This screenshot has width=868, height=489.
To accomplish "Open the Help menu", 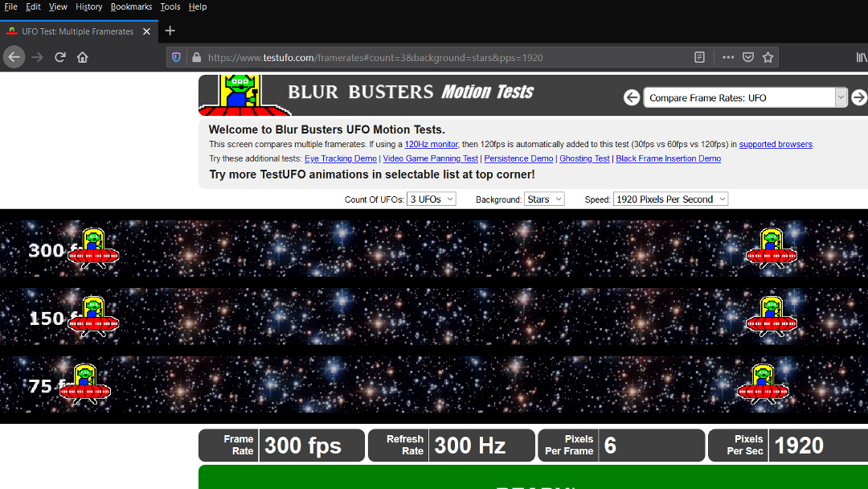I will coord(197,6).
